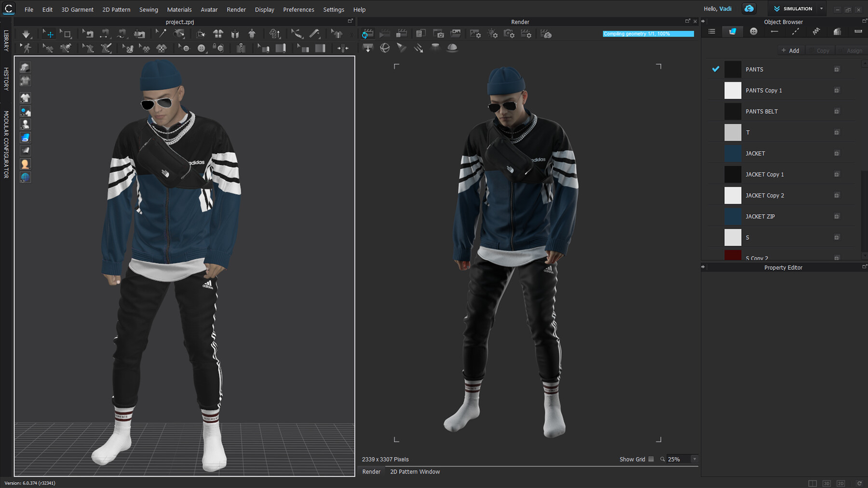The image size is (868, 488).
Task: Collapse the Property Editor panel arrow
Action: pos(704,267)
